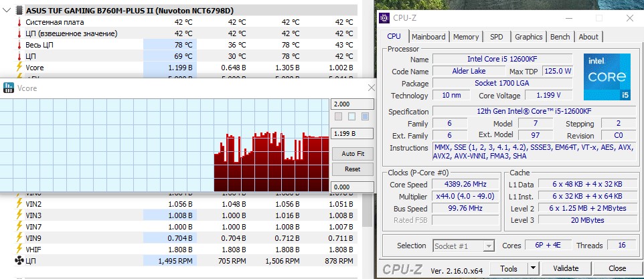644x279 pixels.
Task: Click the VIN9 current value 0.704 В
Action: pyautogui.click(x=180, y=238)
